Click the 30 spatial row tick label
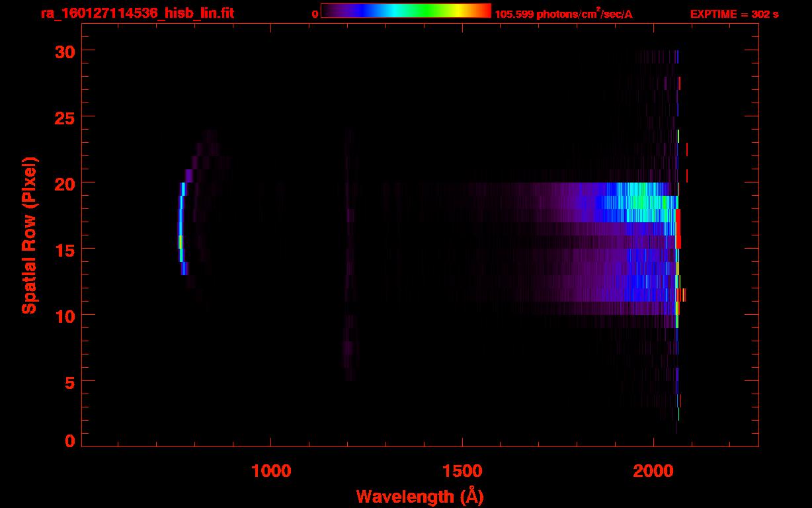Viewport: 812px width, 508px height. pyautogui.click(x=65, y=51)
